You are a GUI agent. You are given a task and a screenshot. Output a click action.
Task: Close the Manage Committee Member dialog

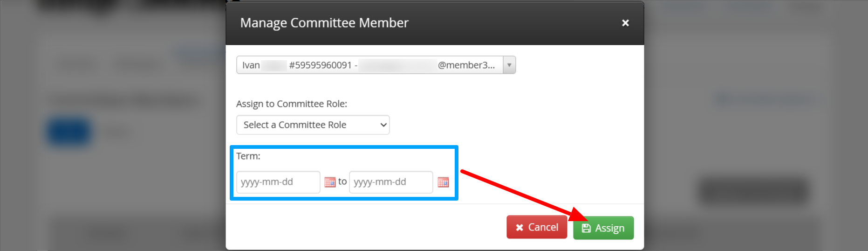[625, 23]
